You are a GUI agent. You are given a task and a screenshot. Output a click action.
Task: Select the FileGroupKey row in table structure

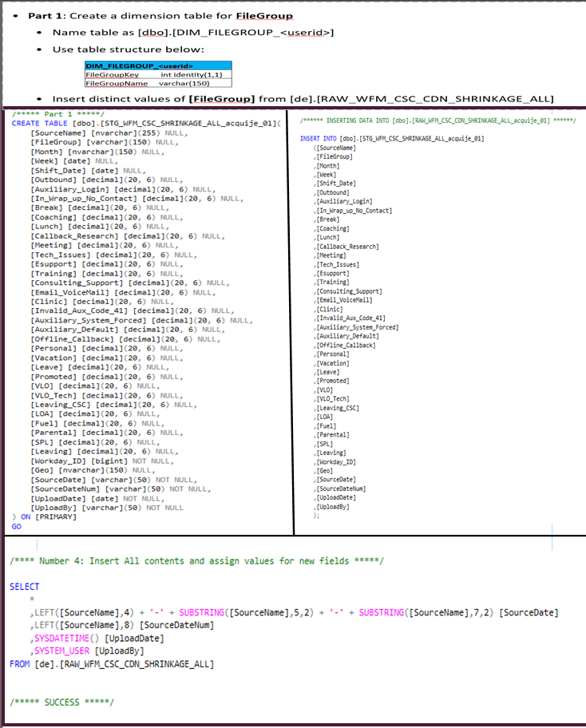157,74
